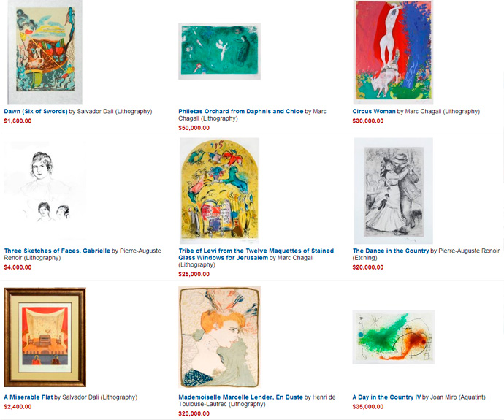Select the Circus Woman artwork image
The height and width of the screenshot is (420, 504).
[393, 53]
